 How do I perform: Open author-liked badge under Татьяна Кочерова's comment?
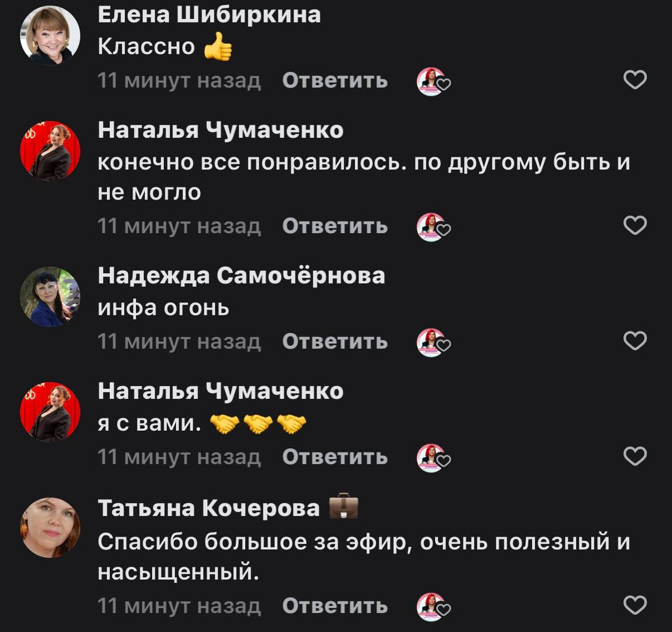click(433, 607)
